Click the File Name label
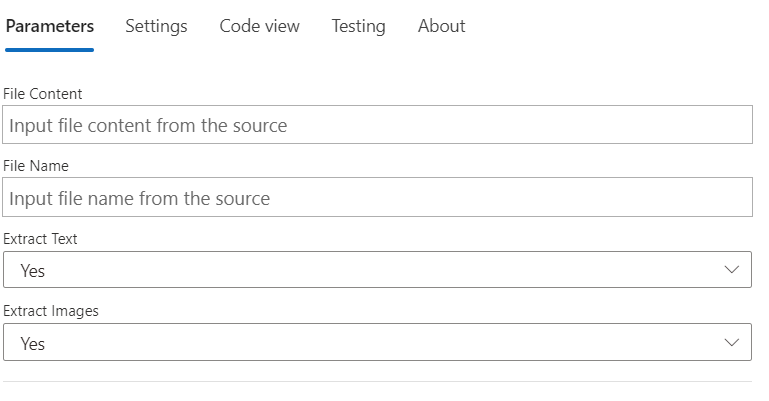 pyautogui.click(x=36, y=166)
